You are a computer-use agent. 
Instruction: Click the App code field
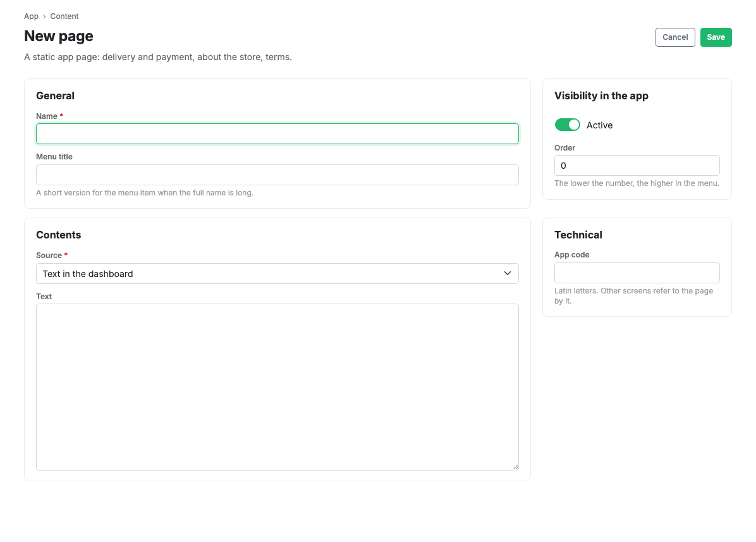(637, 273)
